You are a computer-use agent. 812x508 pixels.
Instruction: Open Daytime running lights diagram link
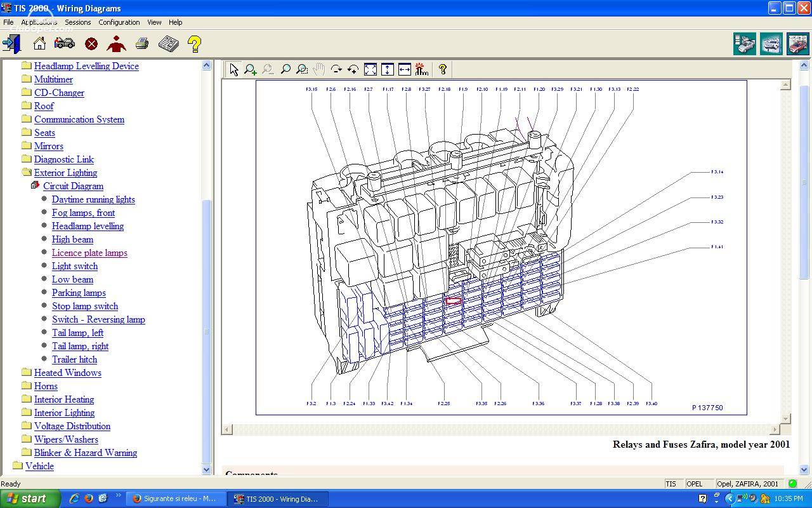[93, 199]
